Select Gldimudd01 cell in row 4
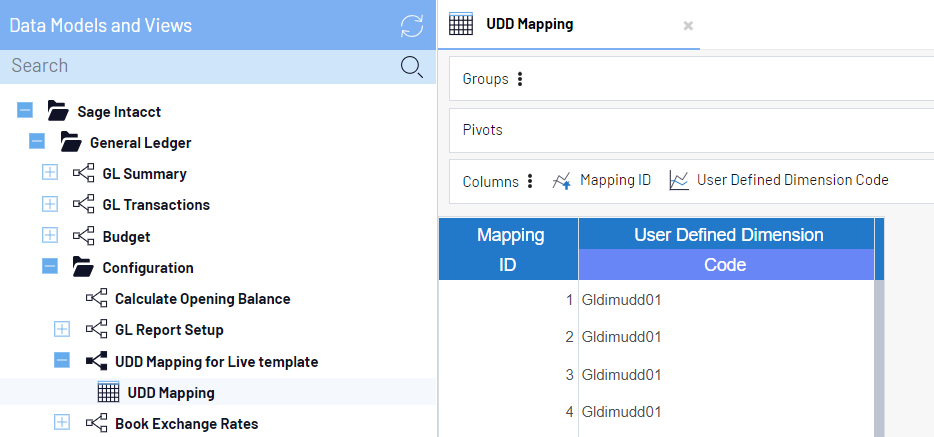This screenshot has height=437, width=934. [726, 412]
